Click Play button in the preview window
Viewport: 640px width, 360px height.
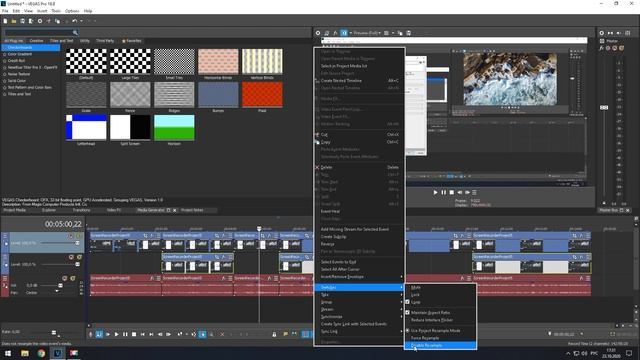click(436, 192)
